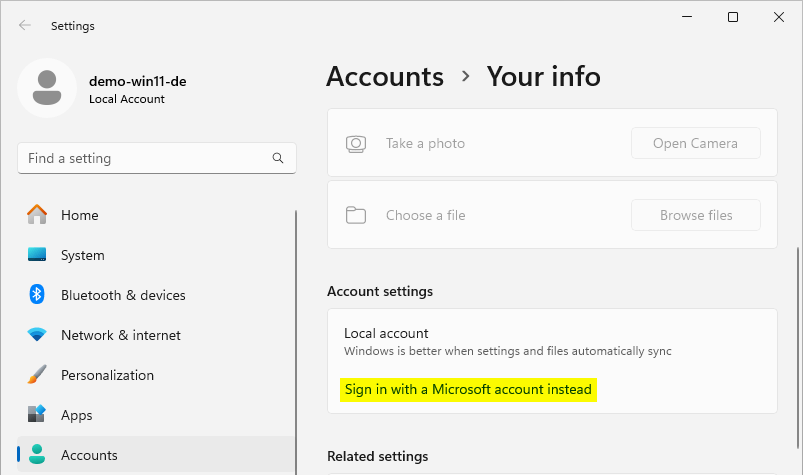Click the Take a photo label

[425, 143]
